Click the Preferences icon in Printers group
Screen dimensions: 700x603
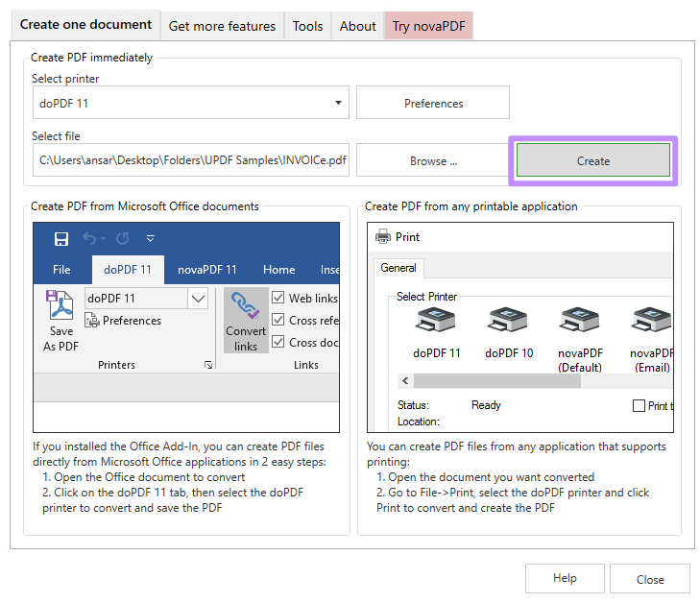point(92,320)
